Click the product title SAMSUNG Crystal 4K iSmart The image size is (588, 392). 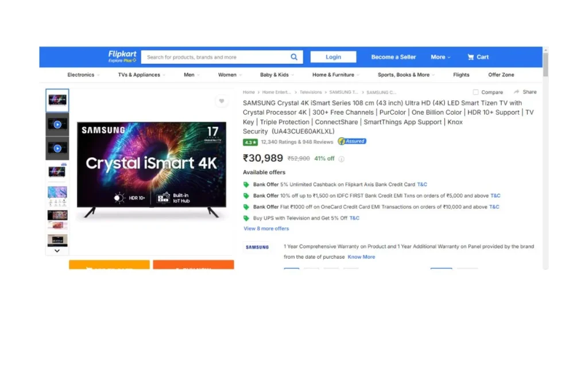click(388, 117)
